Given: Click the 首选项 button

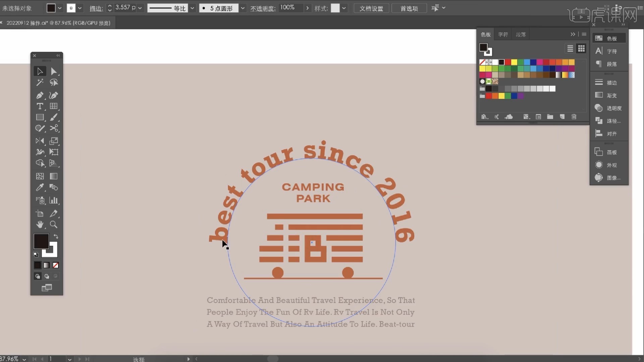Looking at the screenshot, I should 409,8.
